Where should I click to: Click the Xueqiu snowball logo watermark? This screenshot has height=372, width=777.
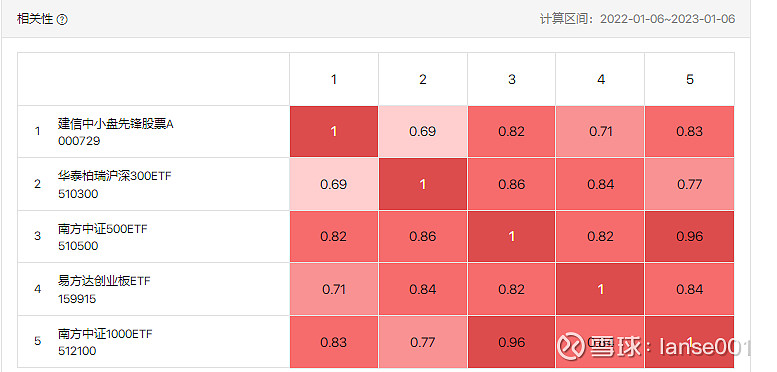570,346
